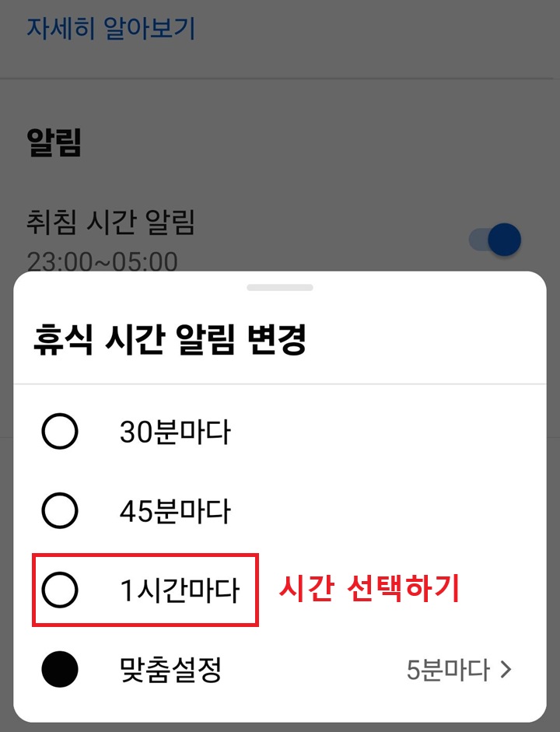Tap the bottom sheet drag handle
Viewport: 560px width, 732px height.
(280, 285)
